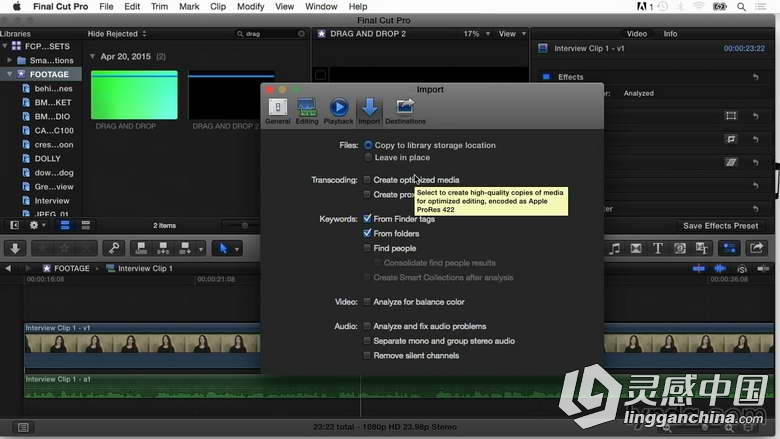Adjust the browser clip size slider
The height and width of the screenshot is (439, 780).
(x=244, y=225)
